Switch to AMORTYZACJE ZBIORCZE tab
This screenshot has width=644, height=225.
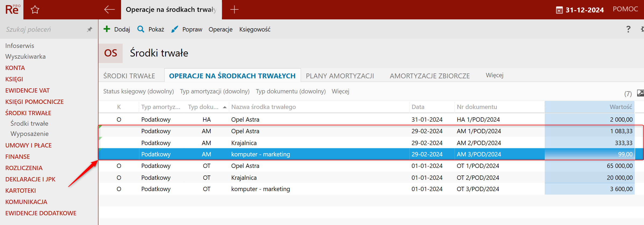(x=430, y=76)
